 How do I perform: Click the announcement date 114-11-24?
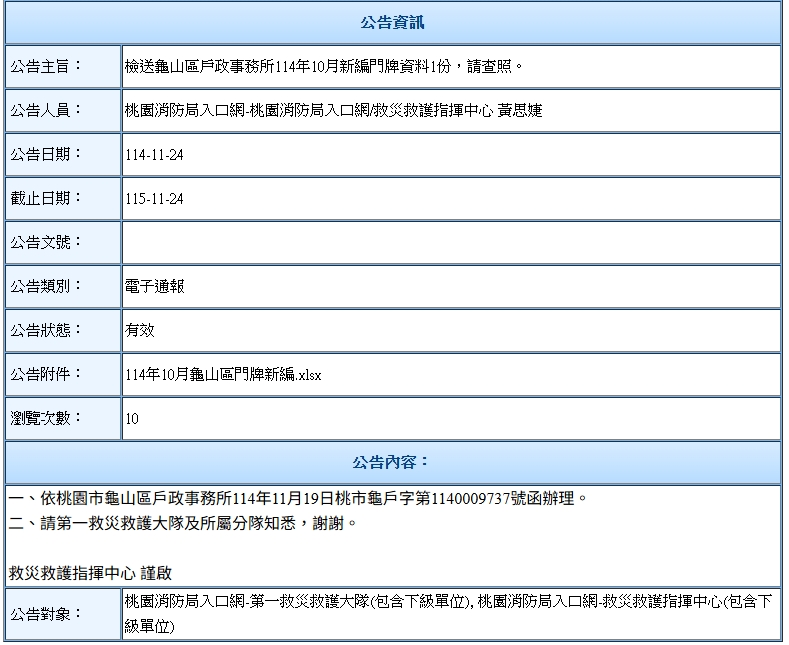[x=155, y=155]
